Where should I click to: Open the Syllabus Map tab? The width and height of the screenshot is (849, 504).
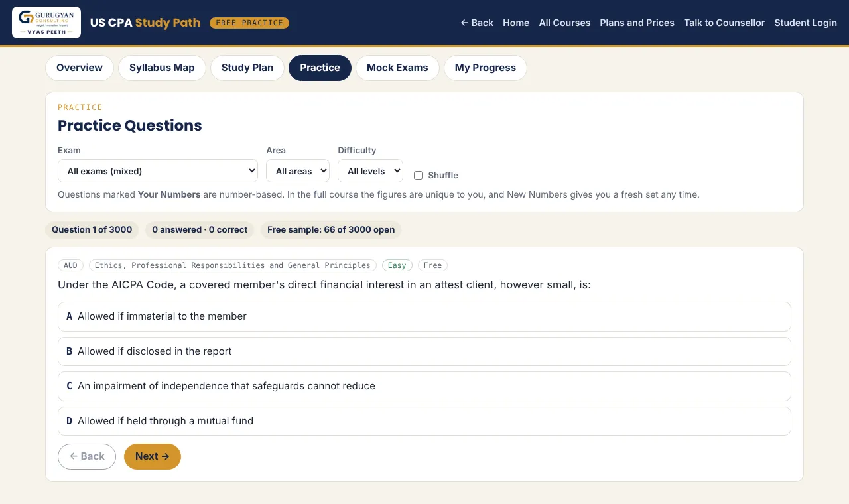(x=162, y=68)
